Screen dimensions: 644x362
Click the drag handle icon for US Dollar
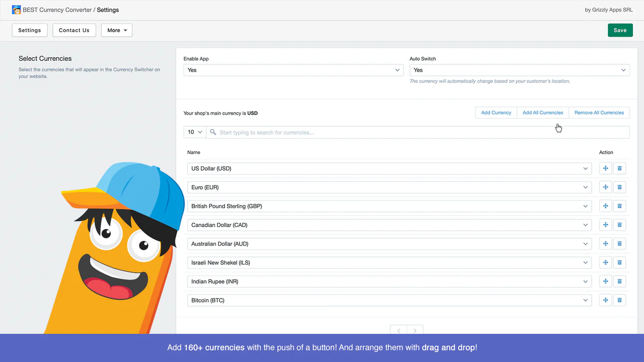[x=605, y=168]
